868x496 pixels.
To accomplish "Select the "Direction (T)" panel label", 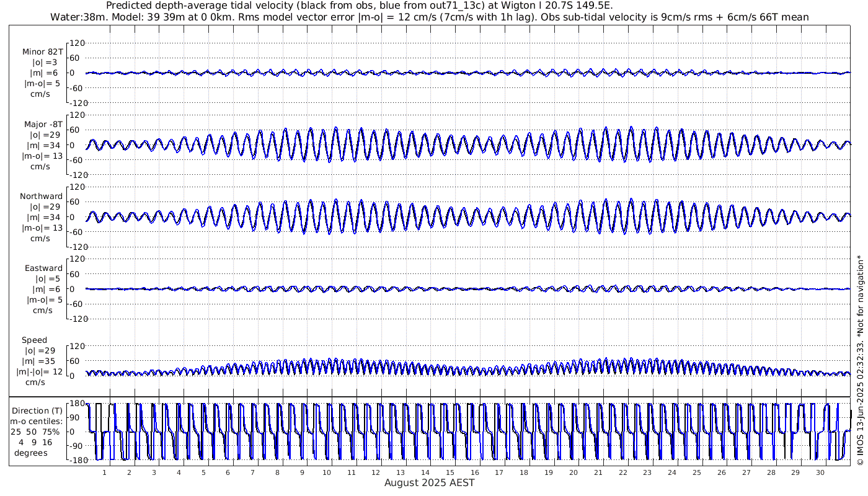I will 38,410.
